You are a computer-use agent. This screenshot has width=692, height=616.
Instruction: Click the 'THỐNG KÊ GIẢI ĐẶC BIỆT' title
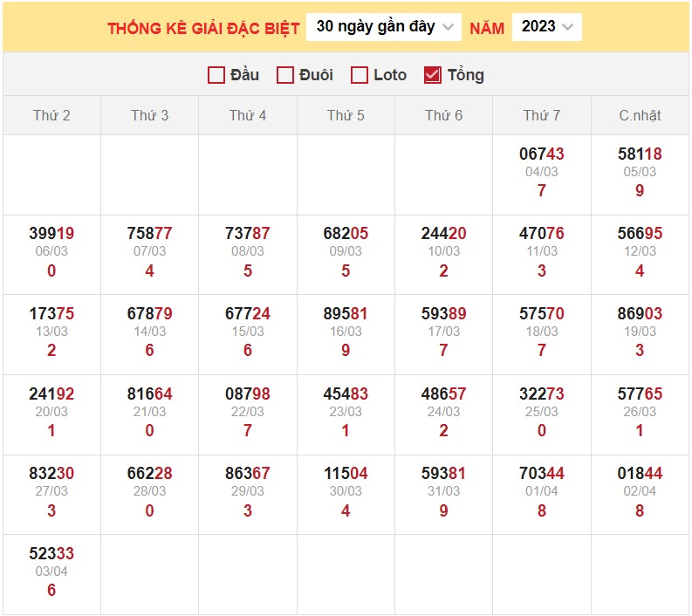[203, 28]
